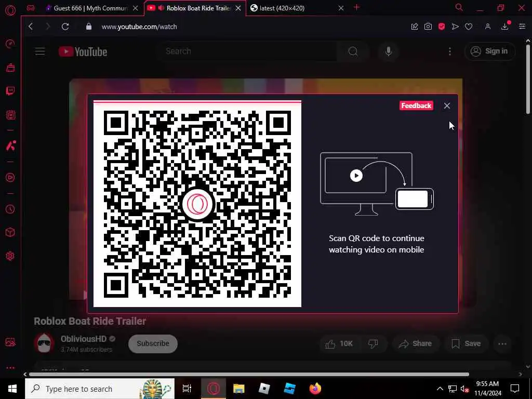Open the Opera GX main menu logo

10,10
